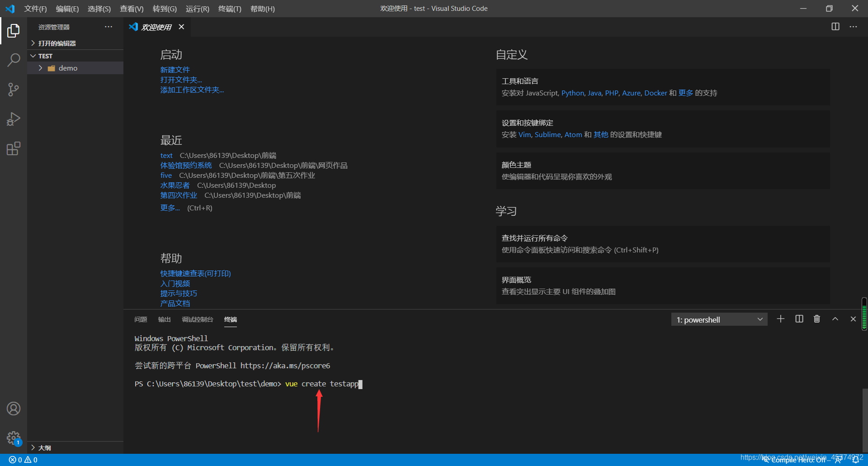
Task: Click the VS Code logo in the title bar
Action: pos(10,9)
